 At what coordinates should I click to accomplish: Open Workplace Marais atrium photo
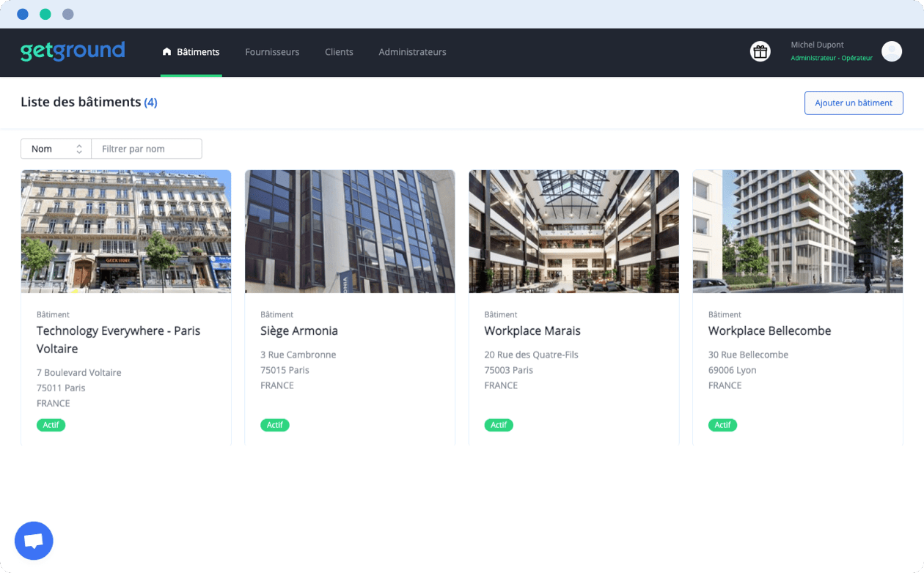573,232
